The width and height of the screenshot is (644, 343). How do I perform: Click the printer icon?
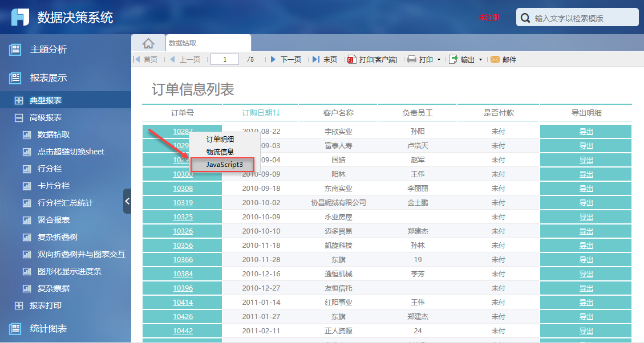click(411, 59)
